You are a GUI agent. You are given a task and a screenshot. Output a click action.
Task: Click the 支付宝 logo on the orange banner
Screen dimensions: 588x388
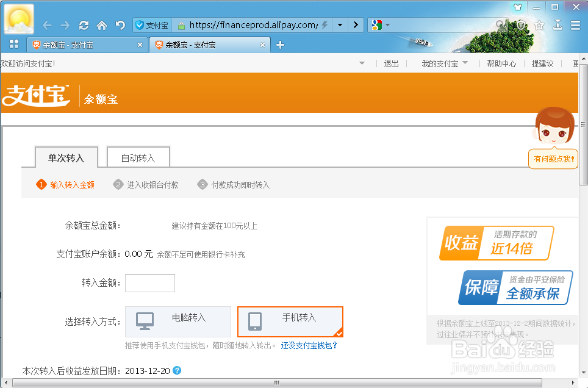coord(35,95)
